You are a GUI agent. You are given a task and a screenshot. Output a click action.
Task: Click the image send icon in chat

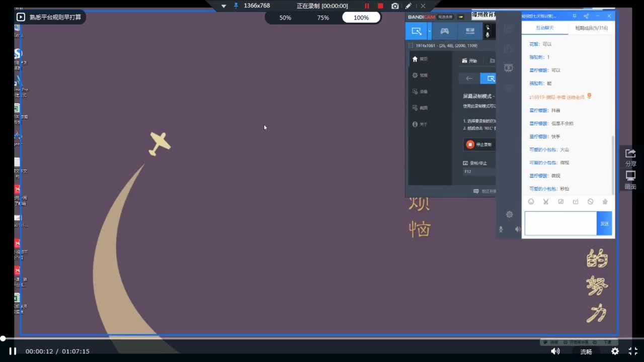click(561, 202)
